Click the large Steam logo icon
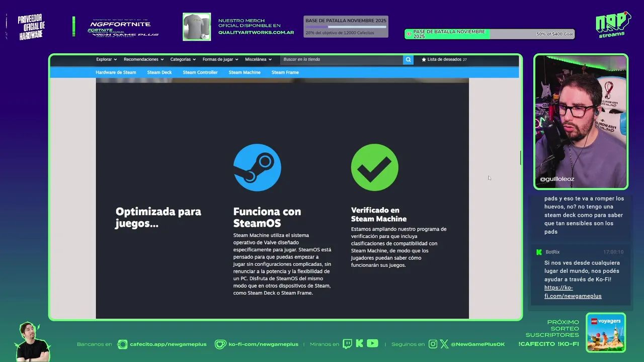Image resolution: width=644 pixels, height=362 pixels. (257, 167)
